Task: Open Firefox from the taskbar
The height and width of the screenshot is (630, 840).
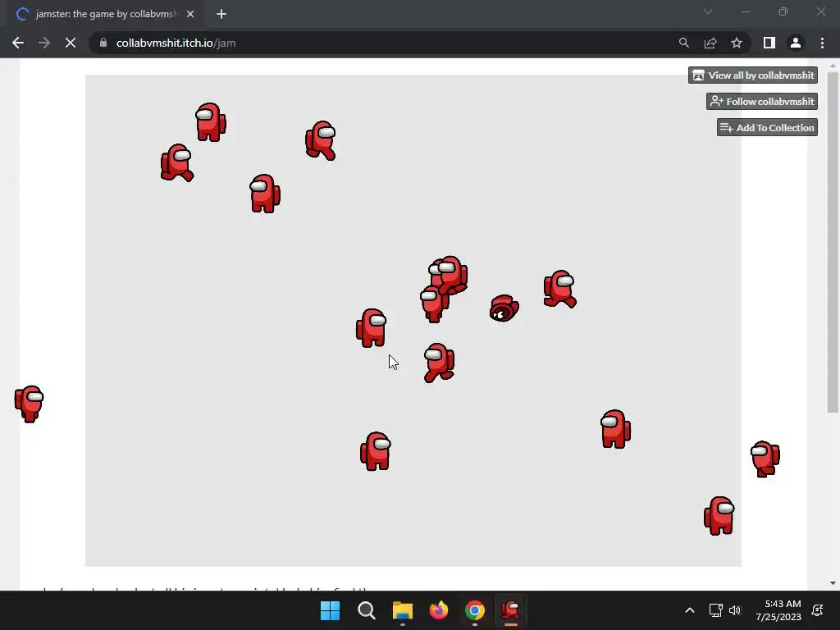Action: [439, 610]
